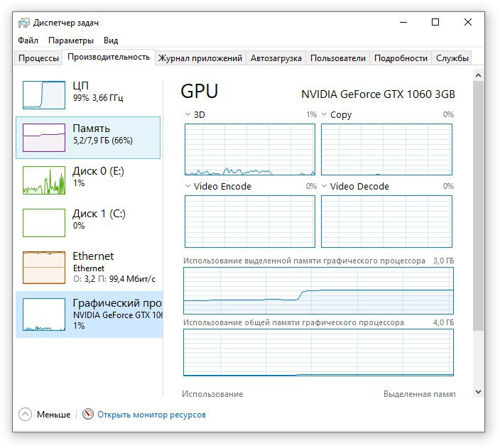
Task: Click the 3D engine usage graph
Action: coord(250,150)
